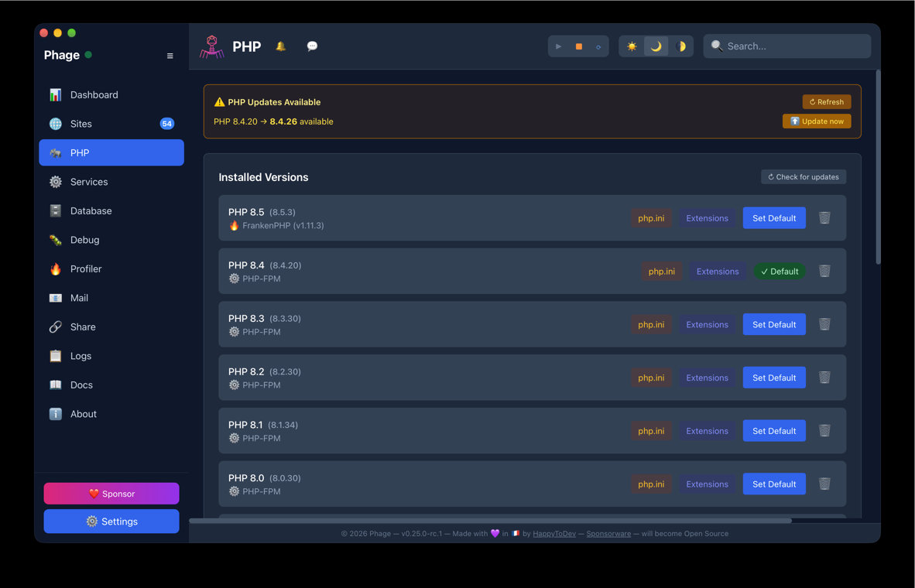Screen dimensions: 915x588
Task: Click the Database cabinet icon in the sidebar
Action: pyautogui.click(x=56, y=210)
